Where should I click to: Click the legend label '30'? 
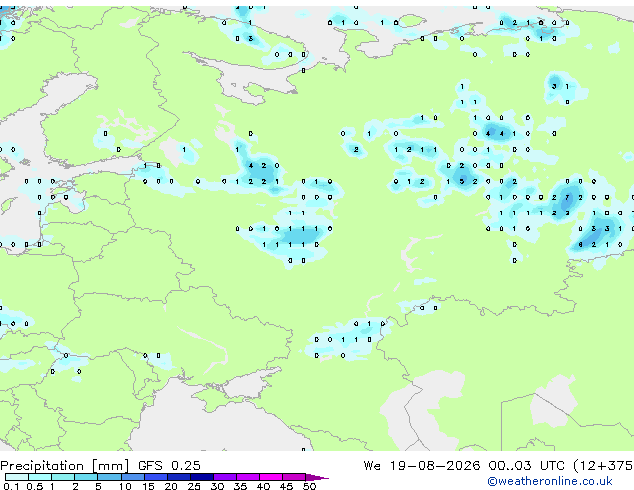point(217,486)
